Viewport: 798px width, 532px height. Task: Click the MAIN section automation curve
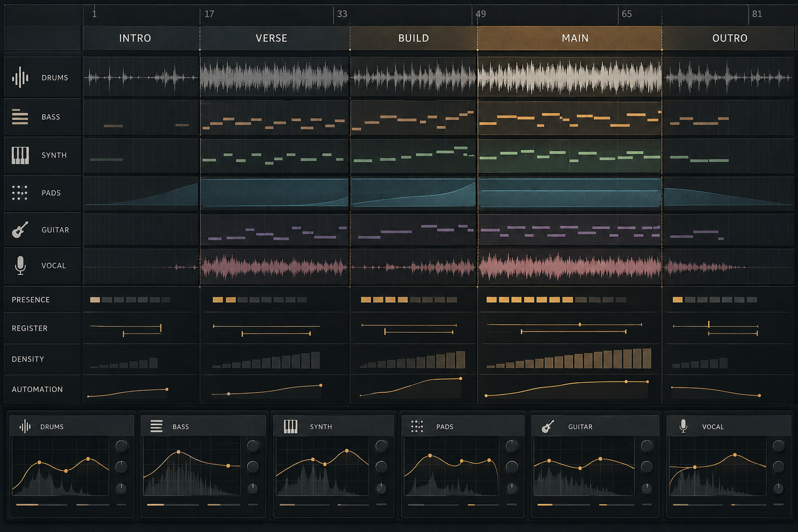567,388
